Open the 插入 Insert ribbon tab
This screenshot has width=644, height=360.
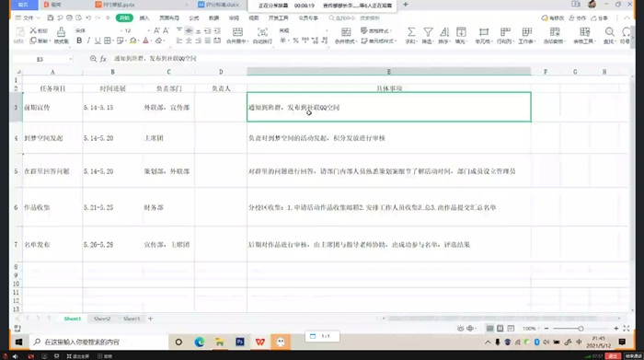(x=144, y=18)
